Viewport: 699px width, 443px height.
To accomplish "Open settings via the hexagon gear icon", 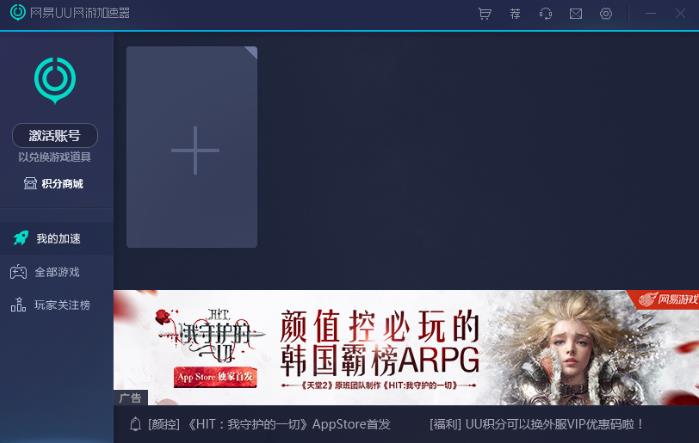I will pyautogui.click(x=606, y=14).
